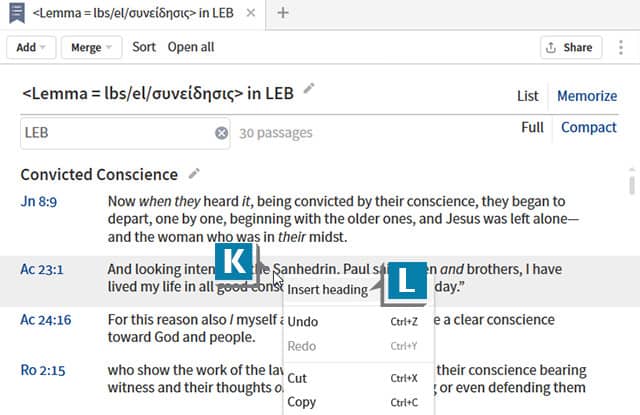
Task: Open the Jn 8:9 reference link
Action: pos(38,201)
